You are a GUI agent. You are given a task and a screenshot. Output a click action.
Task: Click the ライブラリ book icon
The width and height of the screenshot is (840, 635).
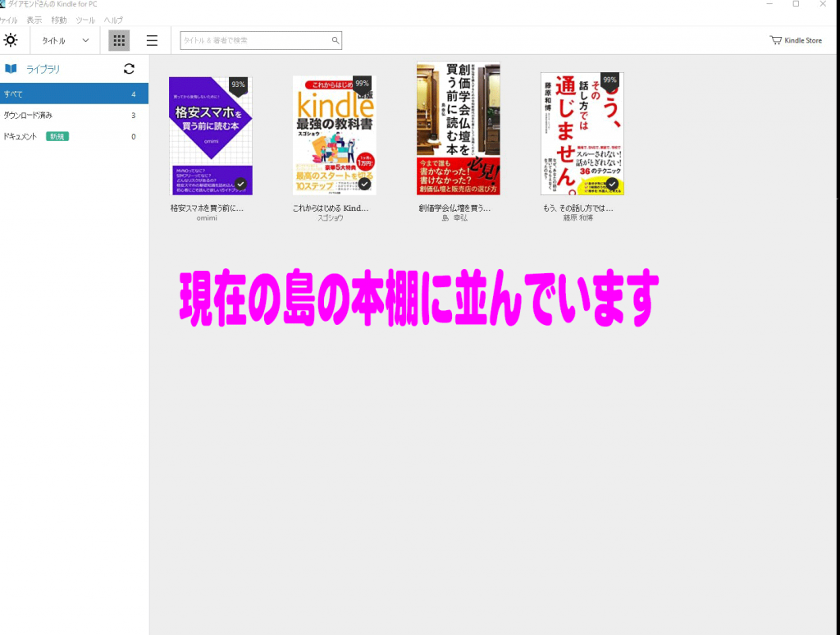coord(11,69)
